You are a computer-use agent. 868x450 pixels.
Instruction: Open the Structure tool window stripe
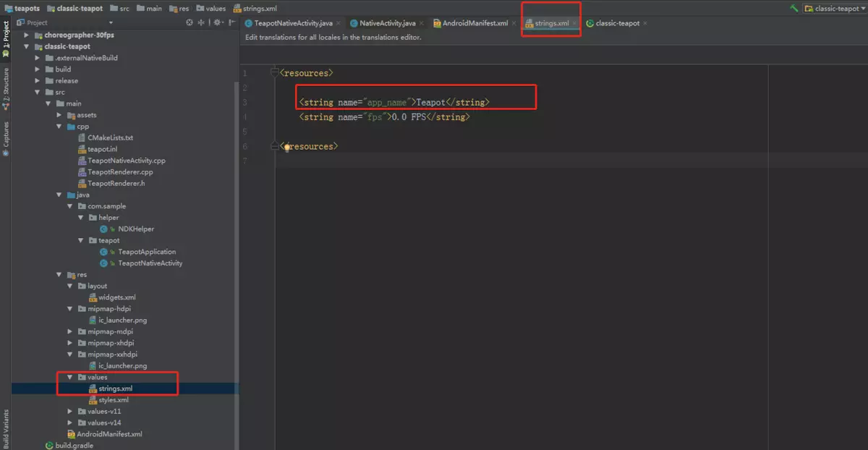click(6, 88)
